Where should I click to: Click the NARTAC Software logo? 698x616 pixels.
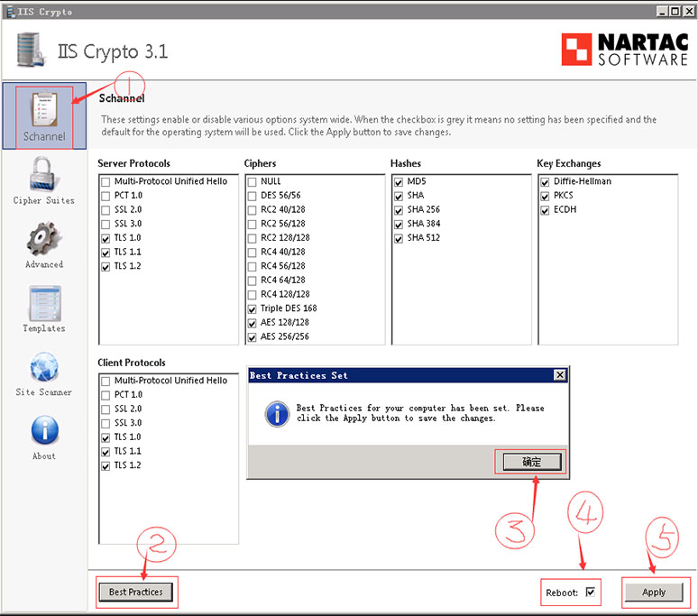pos(624,50)
